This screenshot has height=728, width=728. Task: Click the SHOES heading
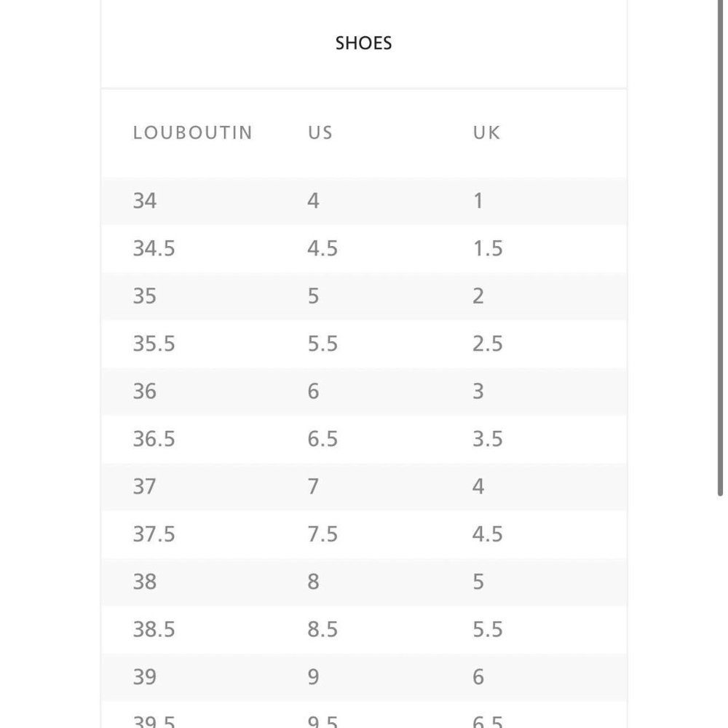(x=363, y=43)
